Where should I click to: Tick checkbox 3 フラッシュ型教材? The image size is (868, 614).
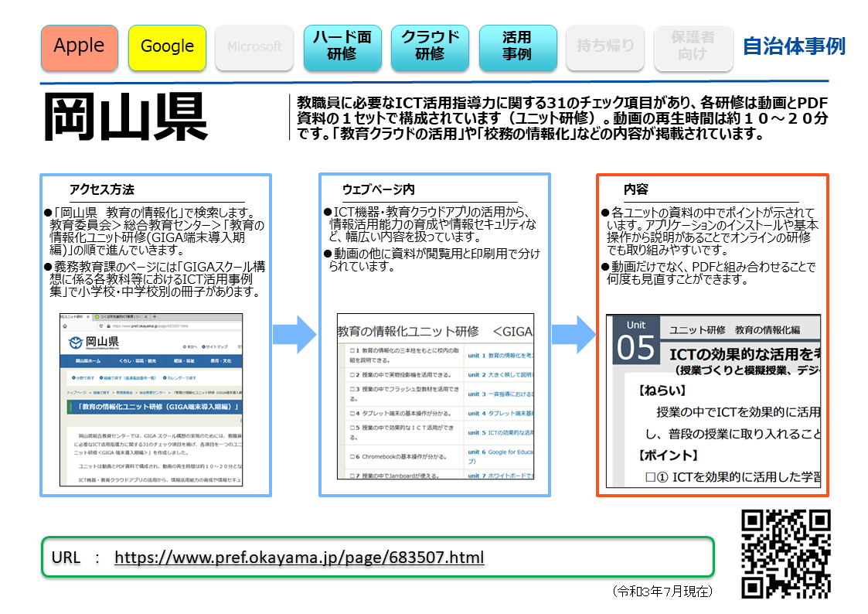pyautogui.click(x=352, y=389)
